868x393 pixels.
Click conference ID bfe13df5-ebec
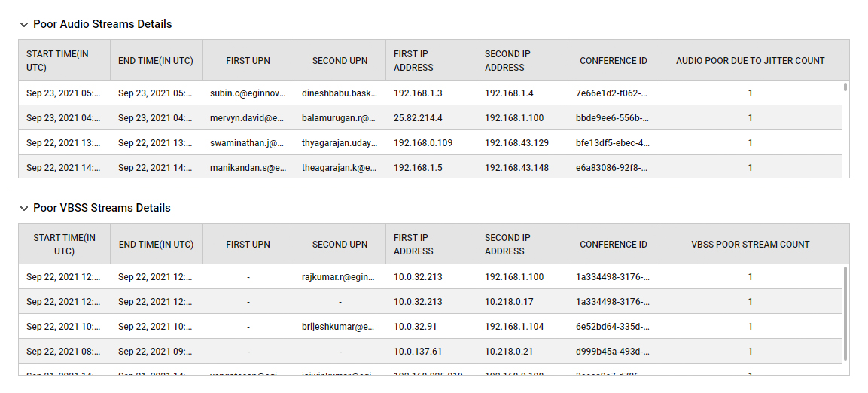tap(613, 143)
